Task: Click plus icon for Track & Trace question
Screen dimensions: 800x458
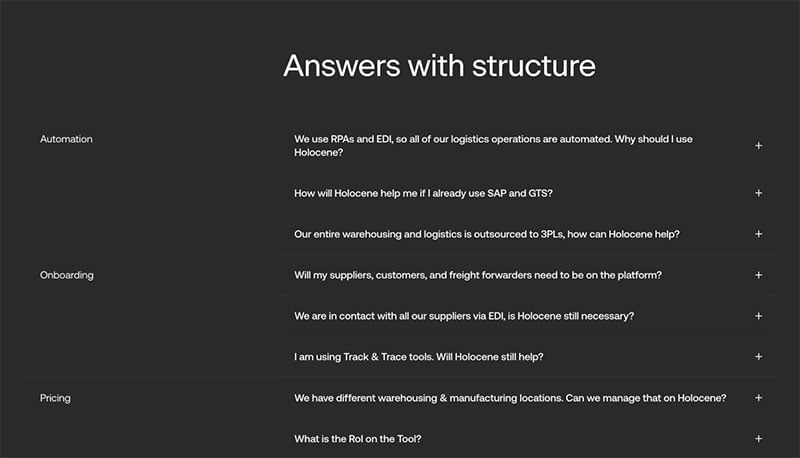Action: [758, 357]
